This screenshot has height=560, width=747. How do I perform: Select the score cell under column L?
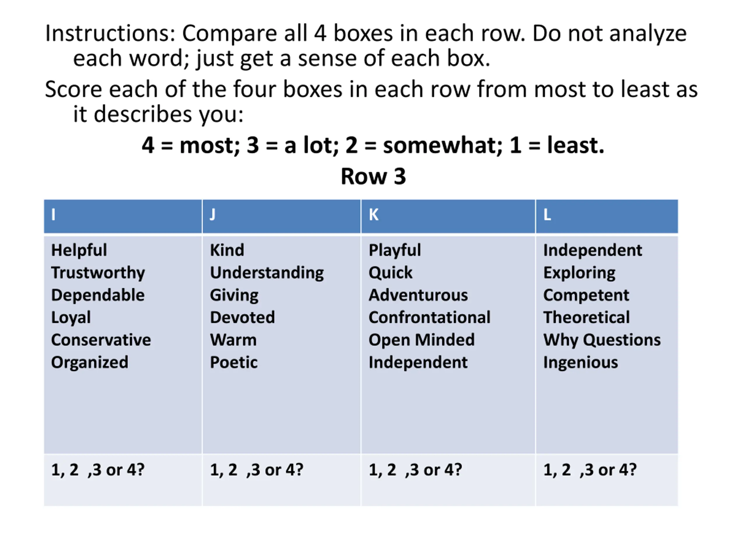point(607,479)
